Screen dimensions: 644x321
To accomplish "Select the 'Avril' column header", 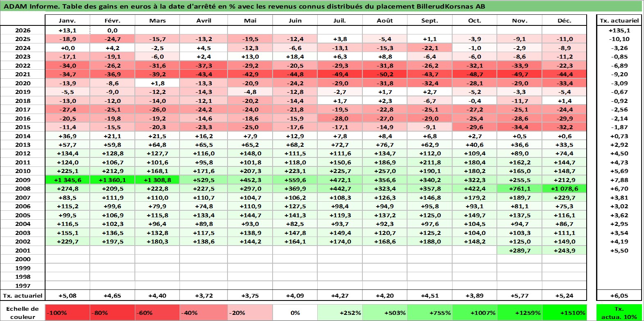I will coord(204,20).
